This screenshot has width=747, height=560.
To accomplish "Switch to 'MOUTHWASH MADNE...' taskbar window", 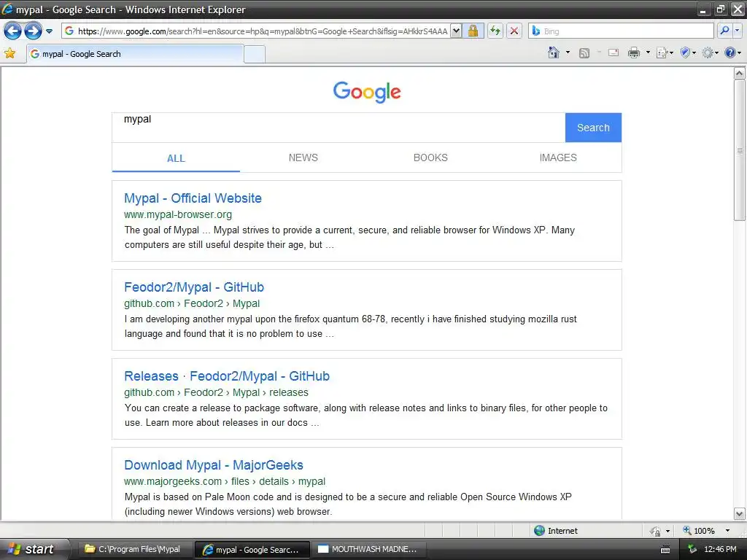I will (368, 549).
